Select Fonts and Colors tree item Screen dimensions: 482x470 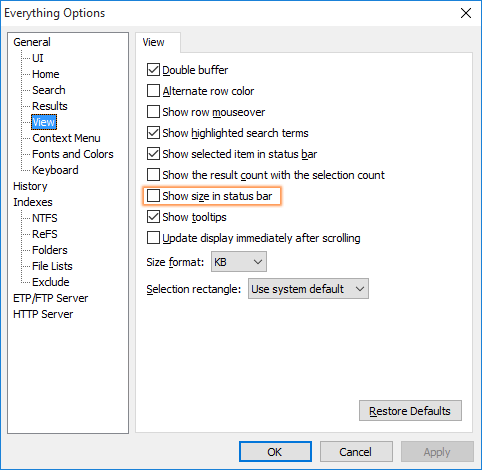click(73, 154)
